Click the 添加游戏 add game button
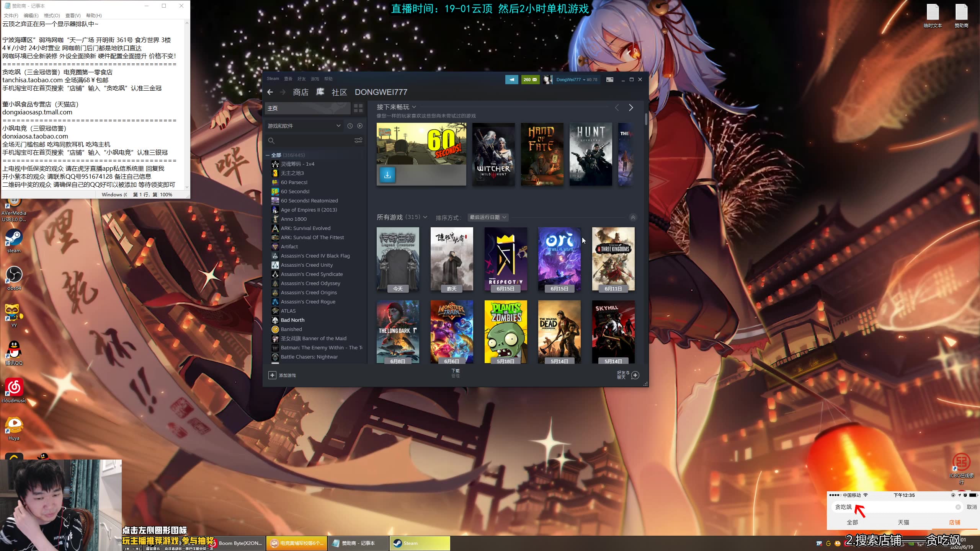 (x=282, y=375)
